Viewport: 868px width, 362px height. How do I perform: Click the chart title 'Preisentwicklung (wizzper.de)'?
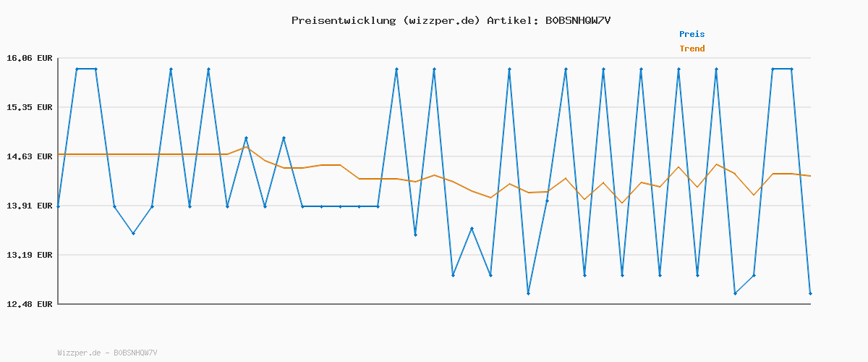coord(386,20)
